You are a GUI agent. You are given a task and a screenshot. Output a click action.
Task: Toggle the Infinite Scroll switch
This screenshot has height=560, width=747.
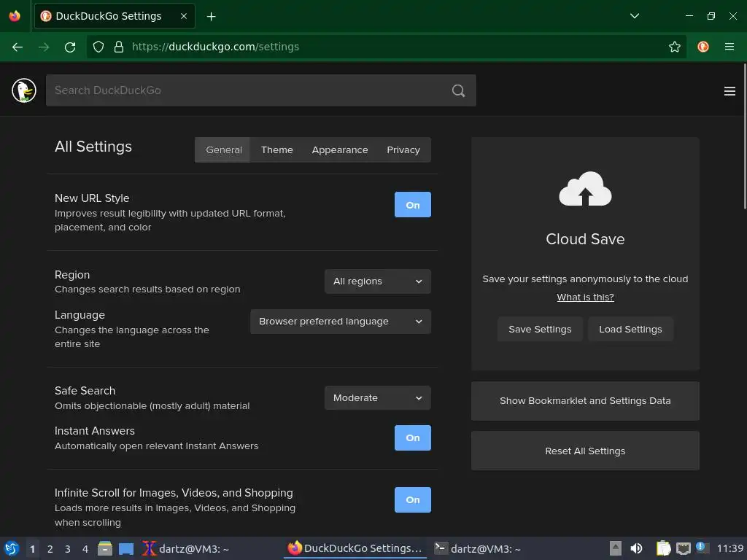[x=413, y=499]
